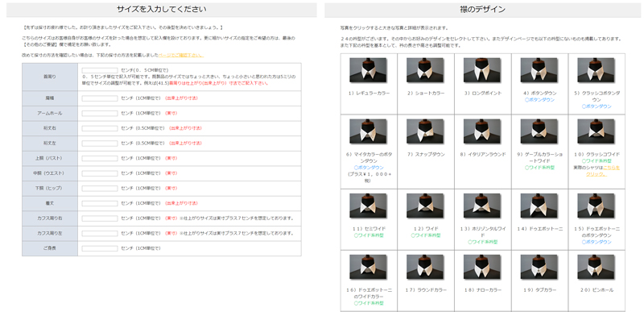644x312 pixels.
Task: Open the 17）ラウンドカラー collar image
Action: 425,267
